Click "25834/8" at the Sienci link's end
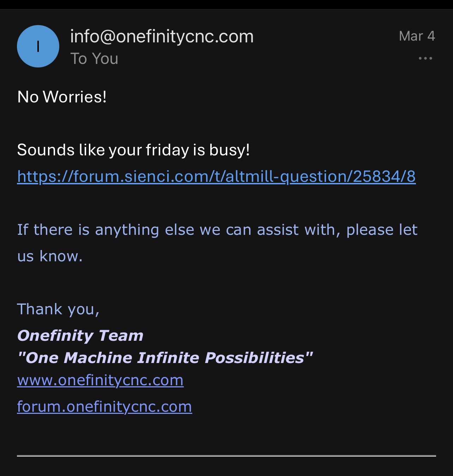 tap(384, 176)
